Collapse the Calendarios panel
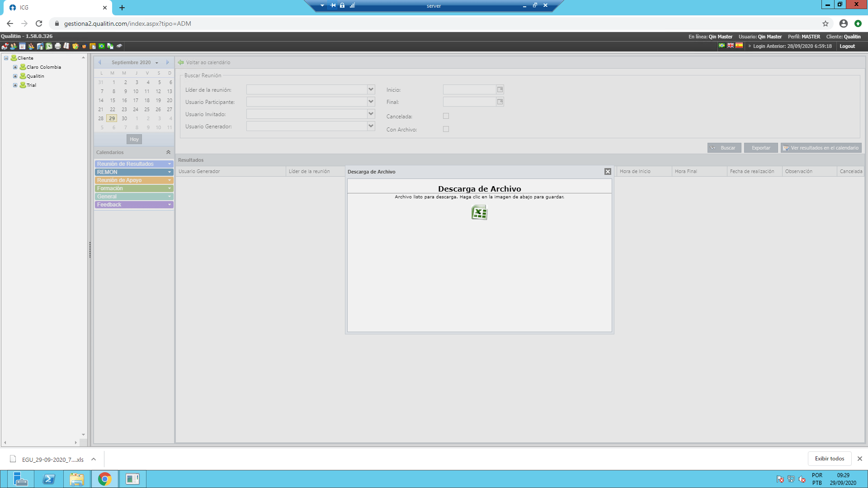 pyautogui.click(x=168, y=152)
